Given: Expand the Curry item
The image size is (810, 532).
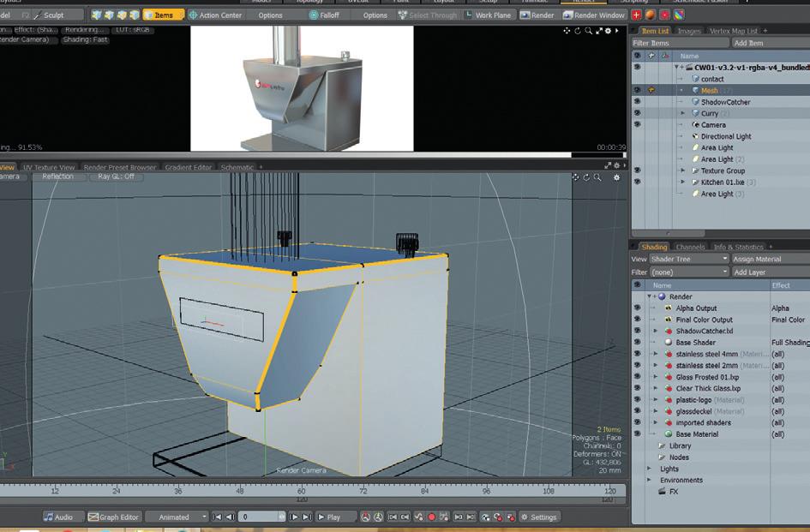Looking at the screenshot, I should (682, 113).
